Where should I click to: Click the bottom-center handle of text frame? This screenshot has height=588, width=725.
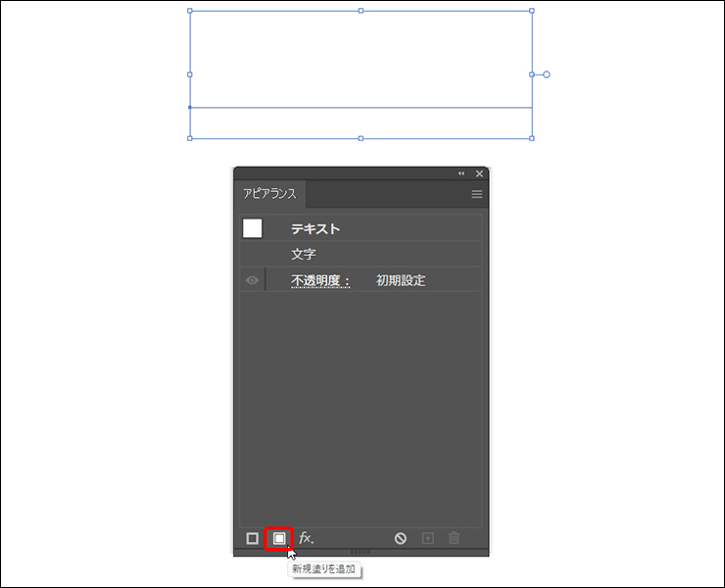[x=361, y=138]
